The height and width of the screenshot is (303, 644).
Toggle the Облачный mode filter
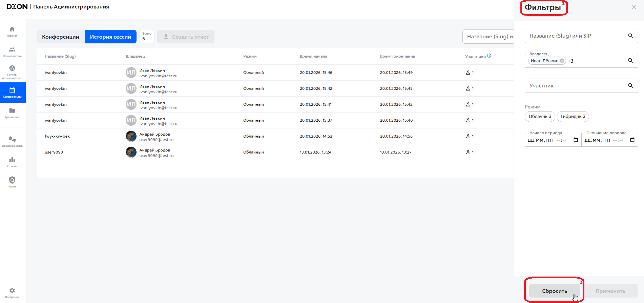(x=540, y=117)
